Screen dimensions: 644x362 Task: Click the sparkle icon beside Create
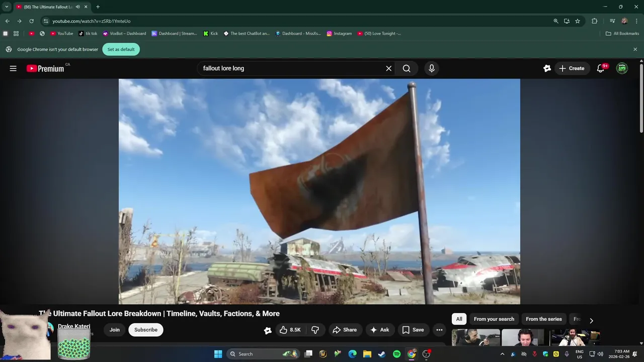click(x=547, y=68)
